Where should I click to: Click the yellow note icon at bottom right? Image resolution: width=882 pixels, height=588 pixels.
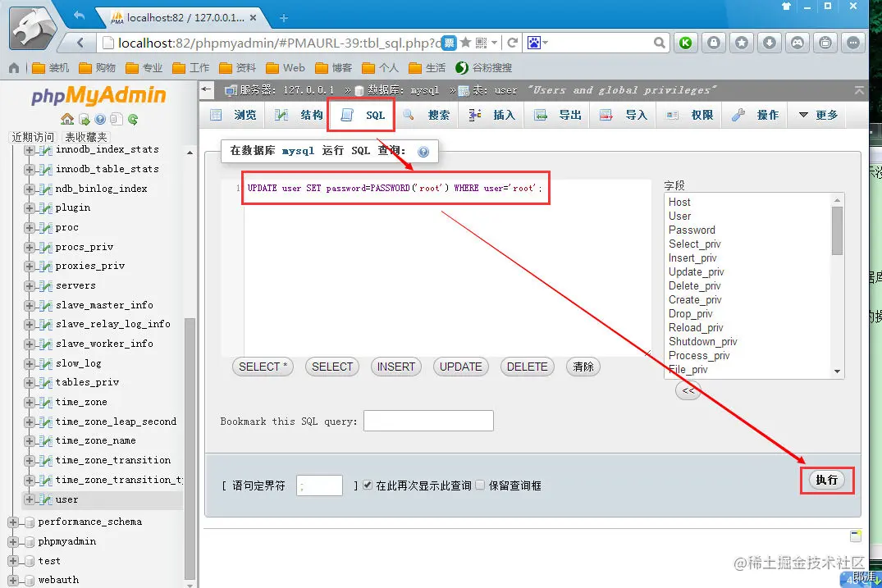(856, 536)
